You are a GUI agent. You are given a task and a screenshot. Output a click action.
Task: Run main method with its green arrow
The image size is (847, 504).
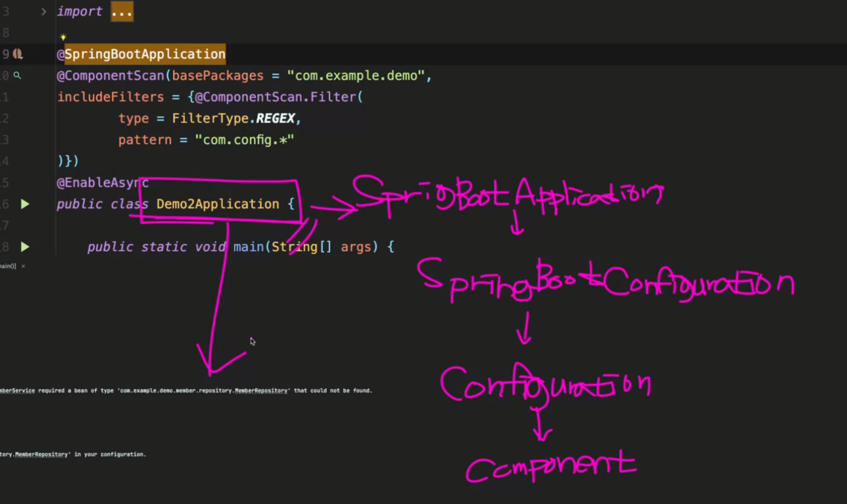(25, 247)
